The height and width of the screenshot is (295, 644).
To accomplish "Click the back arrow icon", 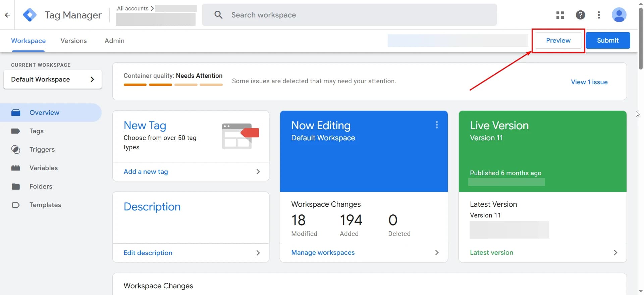I will pos(7,15).
